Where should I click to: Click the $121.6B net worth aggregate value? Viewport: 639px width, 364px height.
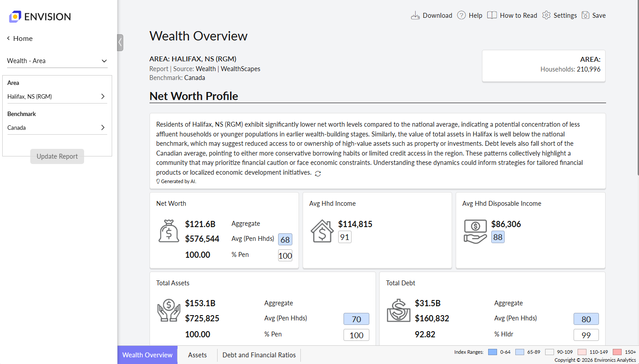coord(200,224)
